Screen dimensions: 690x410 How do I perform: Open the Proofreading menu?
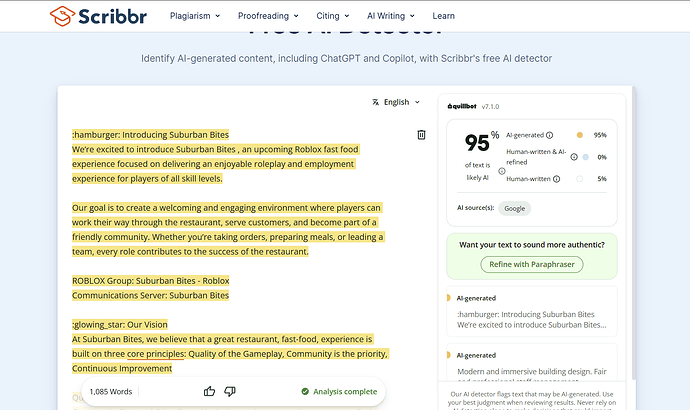pyautogui.click(x=268, y=16)
